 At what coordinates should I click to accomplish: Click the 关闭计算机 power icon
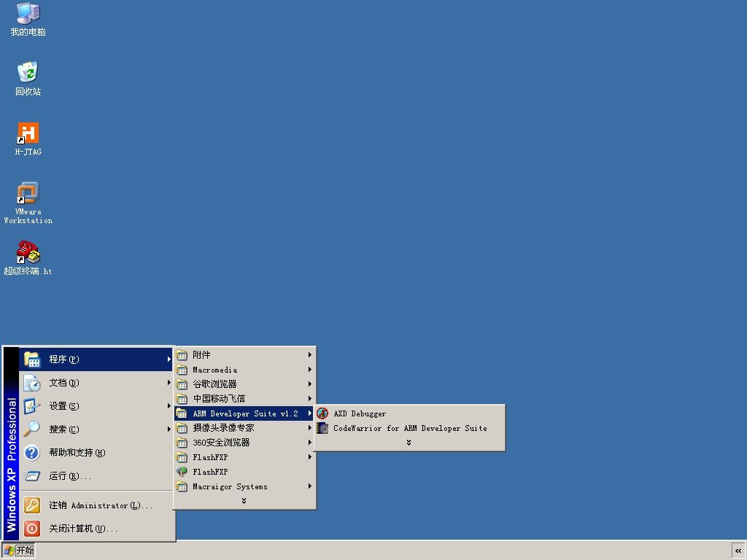(32, 529)
